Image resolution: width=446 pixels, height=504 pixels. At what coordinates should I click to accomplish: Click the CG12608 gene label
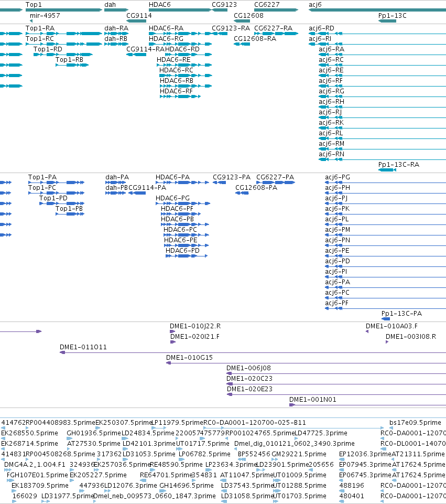[x=248, y=15]
